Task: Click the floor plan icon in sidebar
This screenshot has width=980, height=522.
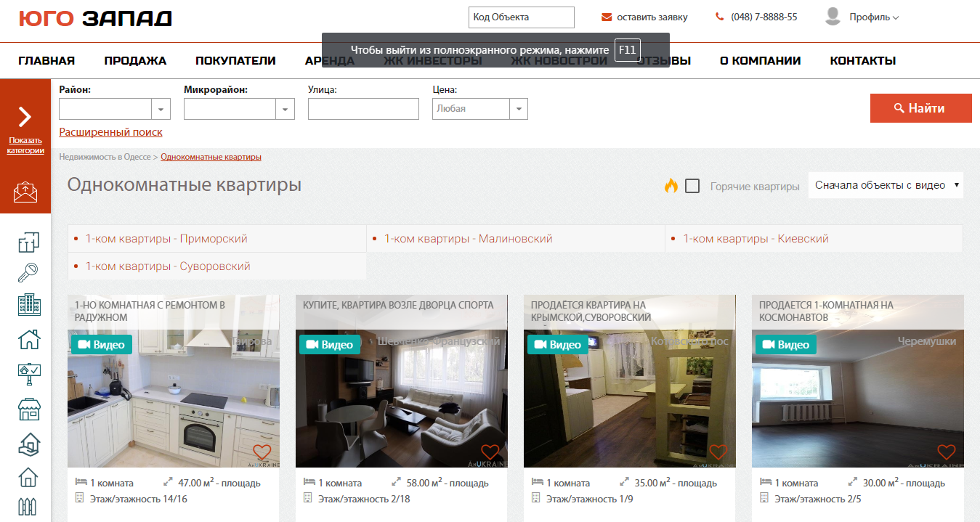Action: point(28,242)
